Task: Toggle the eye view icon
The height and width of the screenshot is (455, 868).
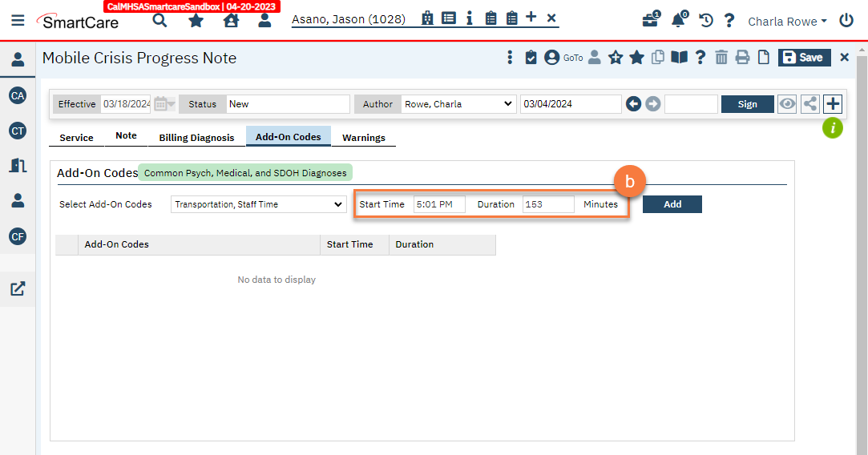Action: tap(787, 104)
